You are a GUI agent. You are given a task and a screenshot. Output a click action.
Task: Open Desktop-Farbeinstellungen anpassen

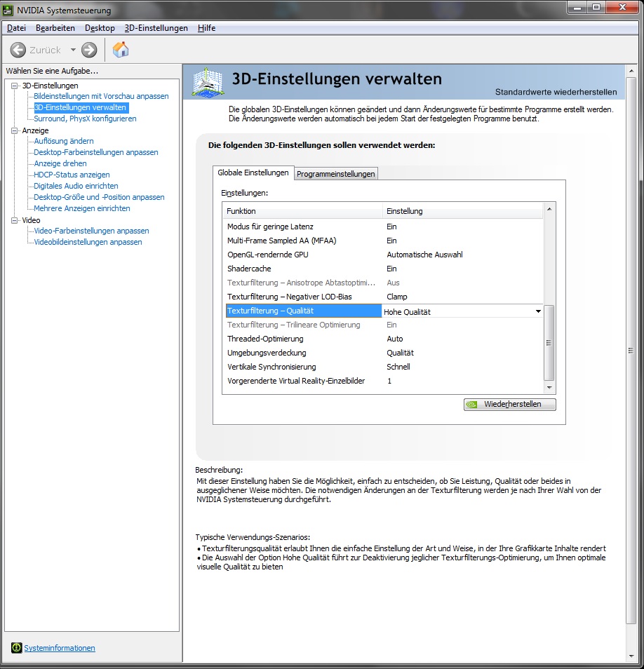tap(96, 152)
